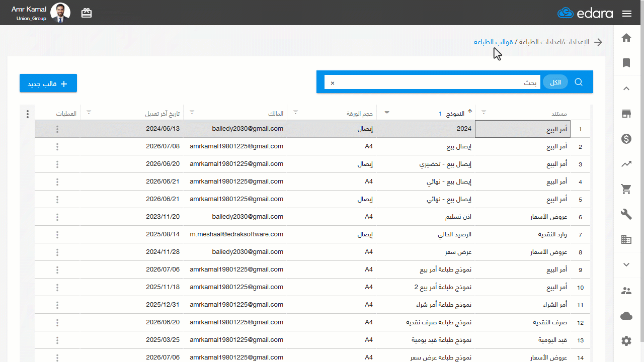Open actions menu for row 2023/11/20

[x=57, y=217]
